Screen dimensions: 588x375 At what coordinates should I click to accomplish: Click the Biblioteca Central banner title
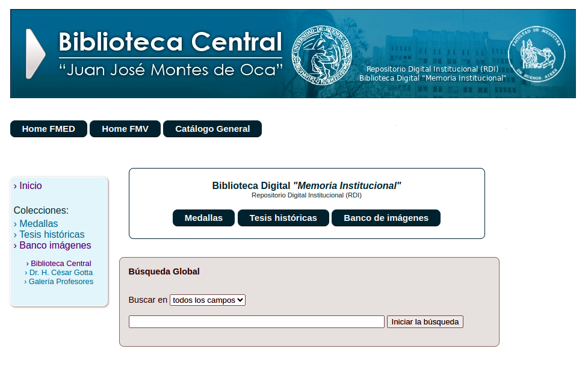pyautogui.click(x=170, y=42)
